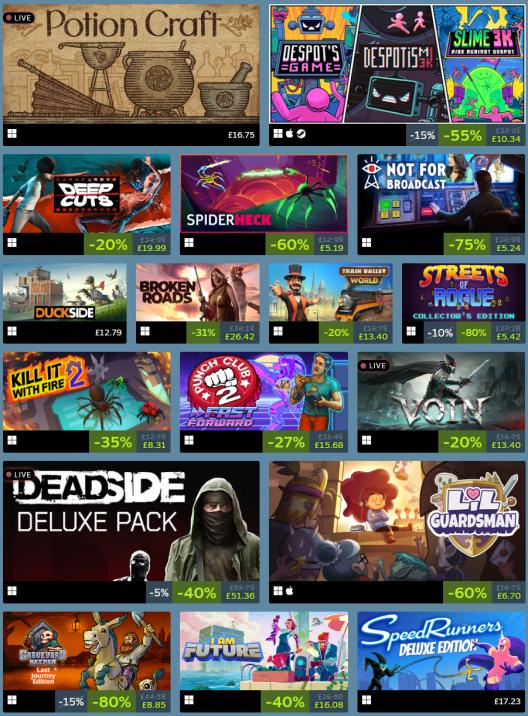Viewport: 528px width, 716px height.
Task: Click the Windows icon under Deep Cuts
Action: [x=12, y=242]
